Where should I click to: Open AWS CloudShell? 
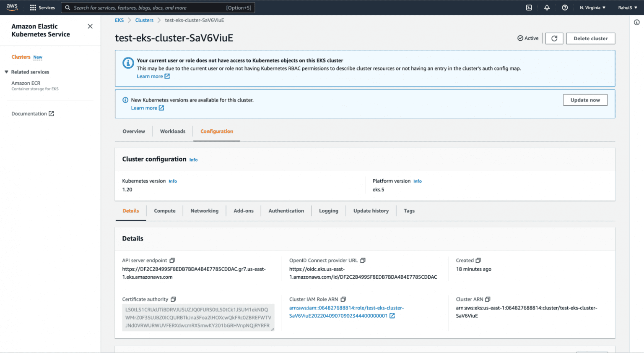[x=529, y=8]
